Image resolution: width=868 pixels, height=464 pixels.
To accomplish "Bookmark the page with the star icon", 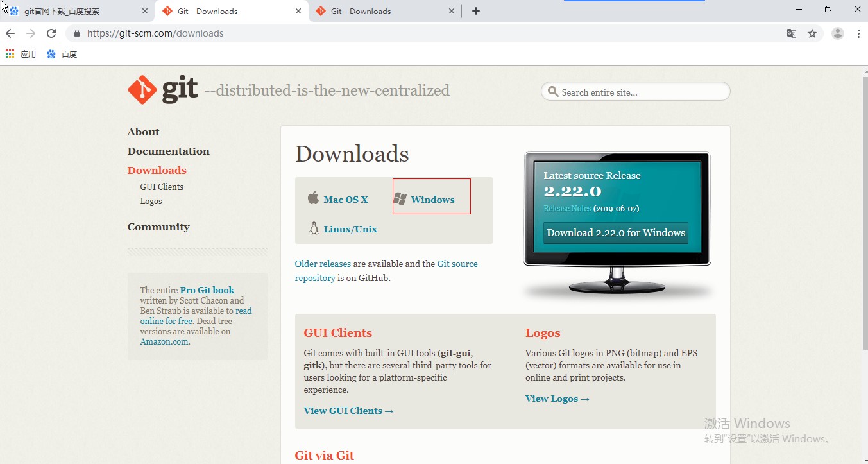I will tap(812, 33).
